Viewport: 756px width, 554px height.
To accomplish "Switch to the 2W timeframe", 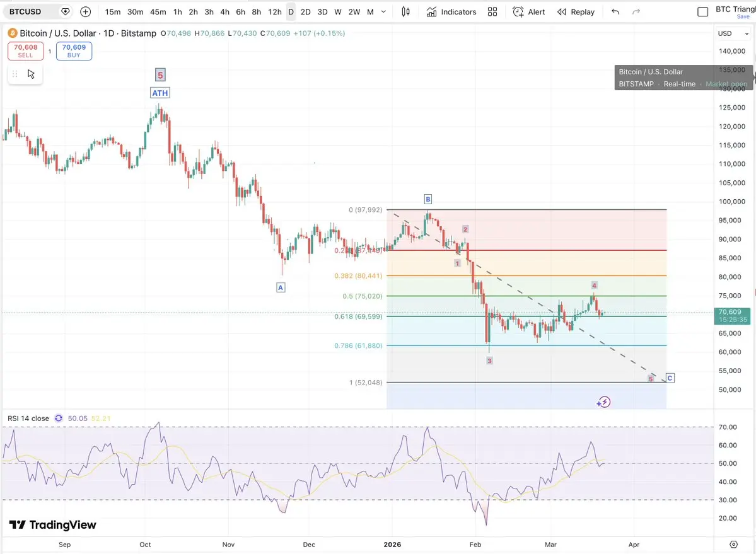I will coord(354,11).
